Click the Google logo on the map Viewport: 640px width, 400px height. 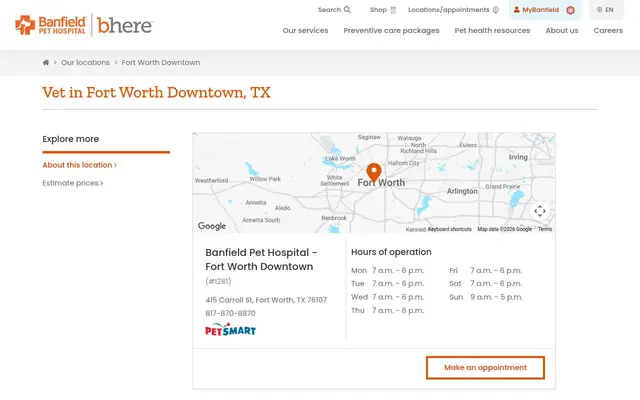pos(212,226)
